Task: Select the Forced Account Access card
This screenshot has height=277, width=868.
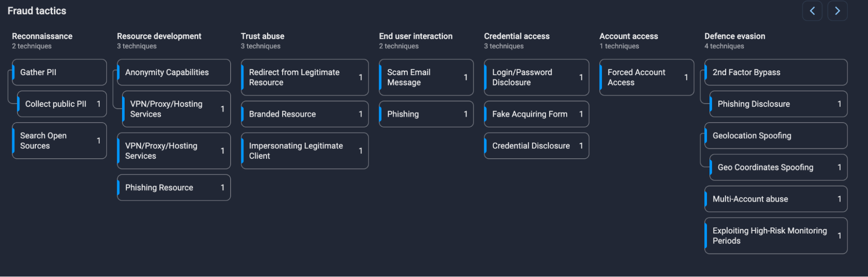Action: pos(647,77)
